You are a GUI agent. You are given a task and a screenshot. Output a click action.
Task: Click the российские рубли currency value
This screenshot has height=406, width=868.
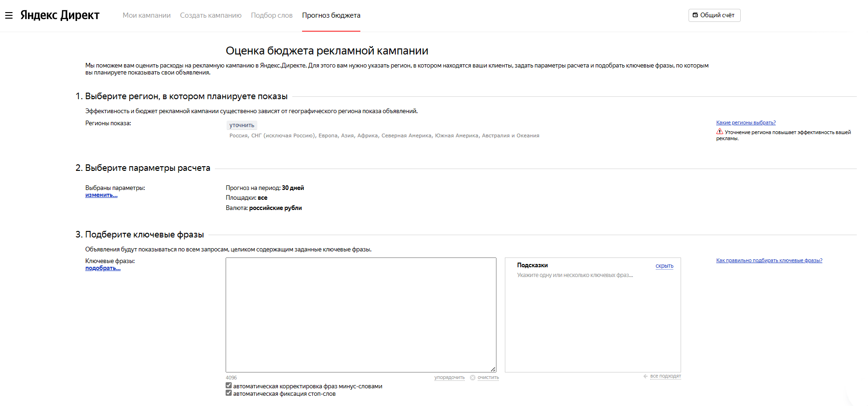276,208
